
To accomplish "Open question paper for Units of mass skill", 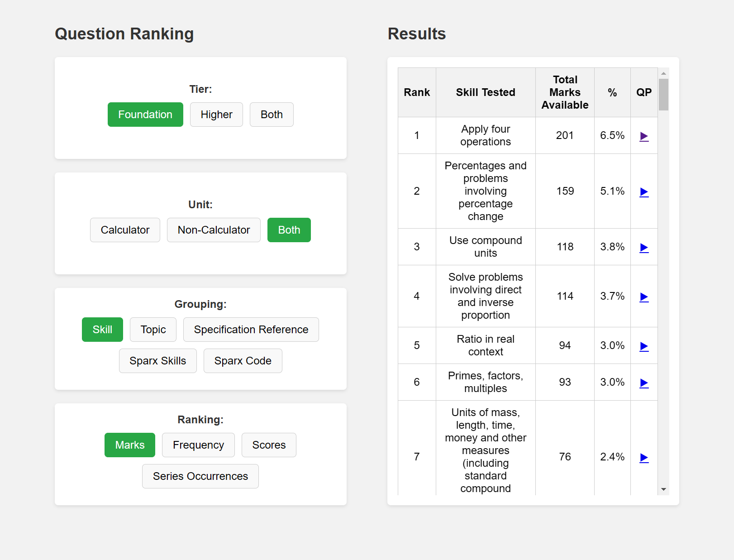I will [x=643, y=457].
